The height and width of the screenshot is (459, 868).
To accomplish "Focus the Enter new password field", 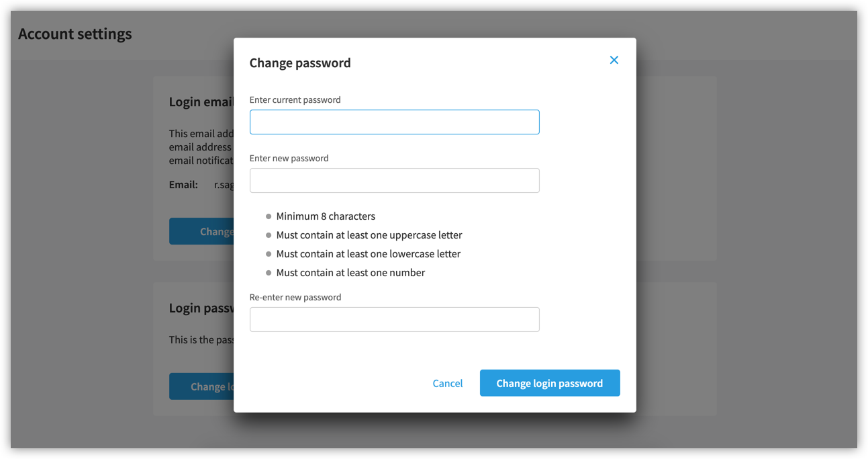I will pyautogui.click(x=394, y=180).
